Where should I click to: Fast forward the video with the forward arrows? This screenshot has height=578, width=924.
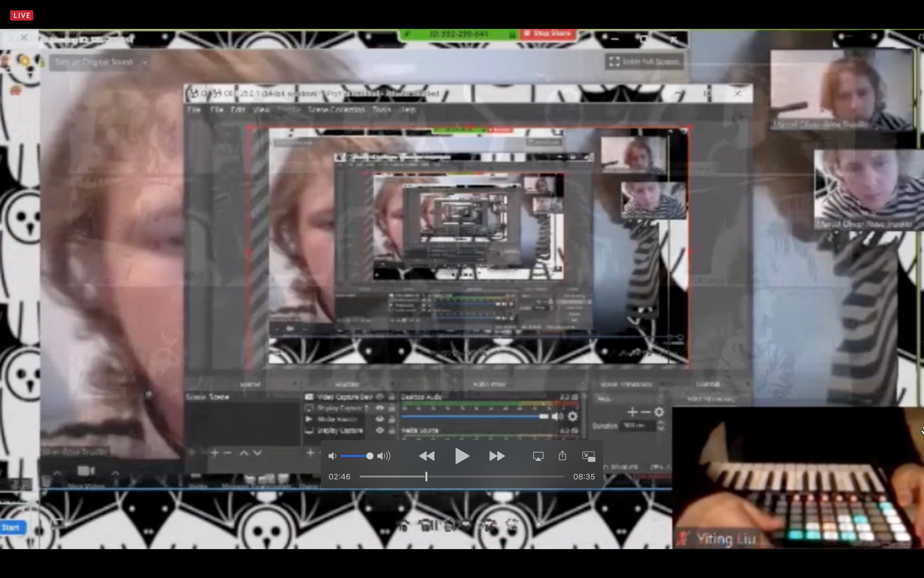497,456
